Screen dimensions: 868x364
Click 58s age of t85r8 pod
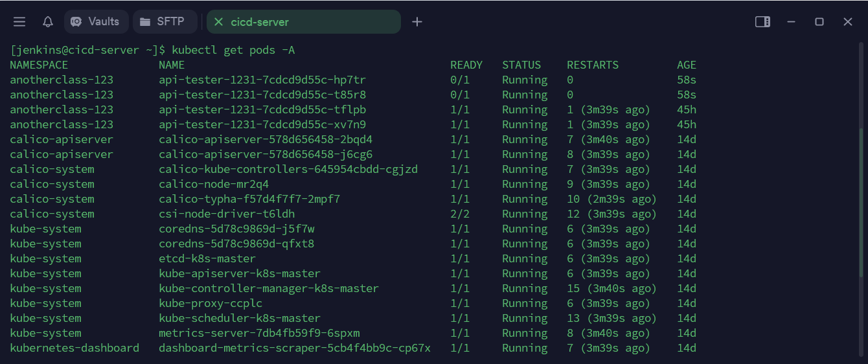687,95
